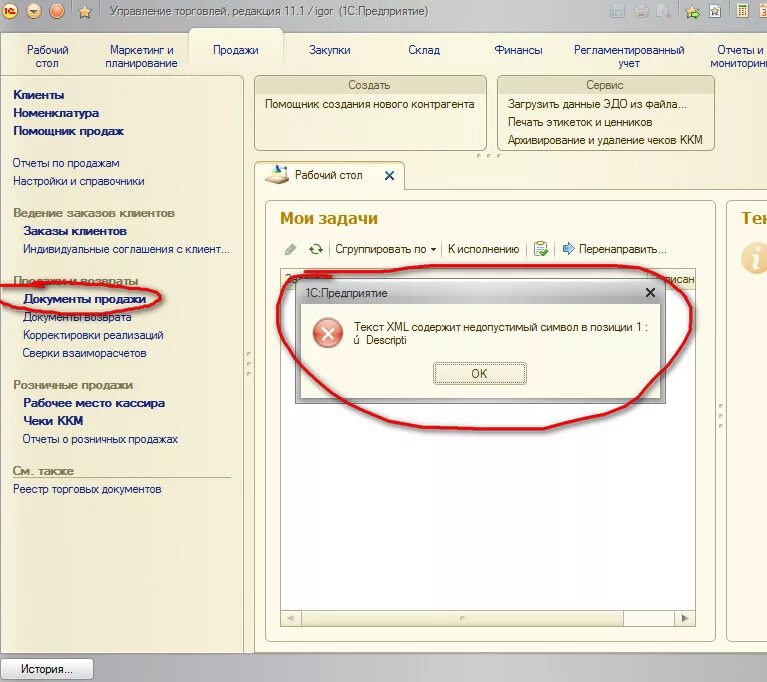Screen dimensions: 767x682
Task: Click the horizontal scrollbar thumb in task list
Action: [462, 618]
